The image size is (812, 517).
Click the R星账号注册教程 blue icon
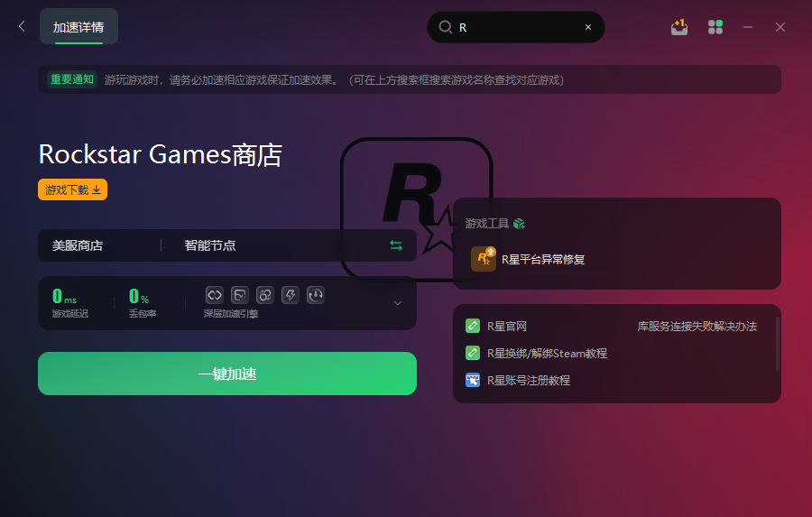[x=472, y=380]
